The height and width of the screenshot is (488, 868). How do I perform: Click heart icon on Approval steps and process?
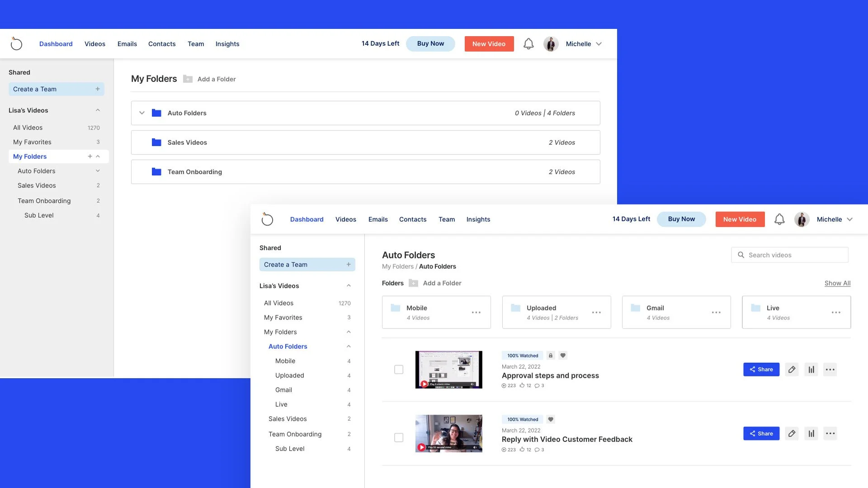[563, 356]
